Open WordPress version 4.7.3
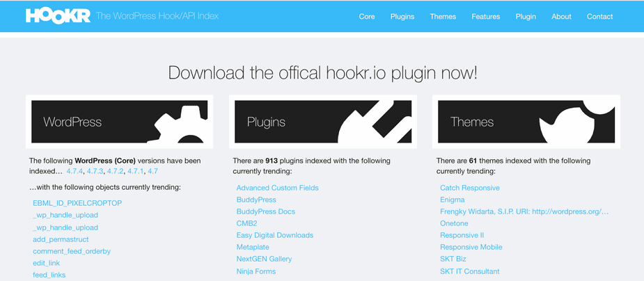This screenshot has height=281, width=644. pos(95,172)
